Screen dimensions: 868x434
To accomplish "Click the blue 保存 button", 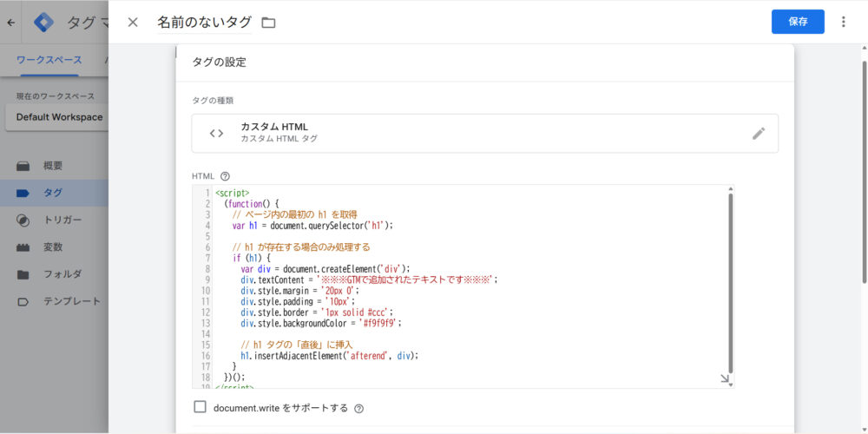I will click(798, 22).
